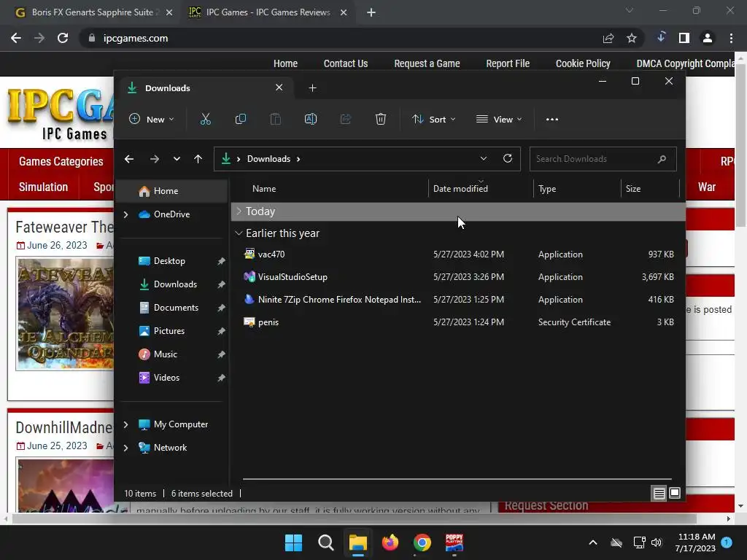Open taskbar Search
747x560 pixels.
pos(326,542)
